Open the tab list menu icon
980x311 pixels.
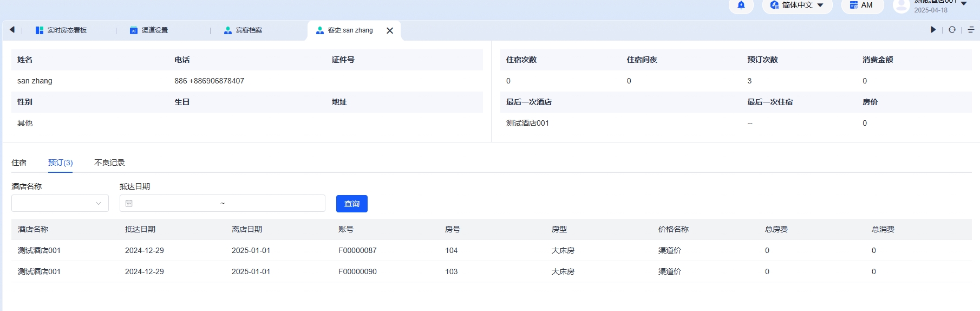[971, 30]
